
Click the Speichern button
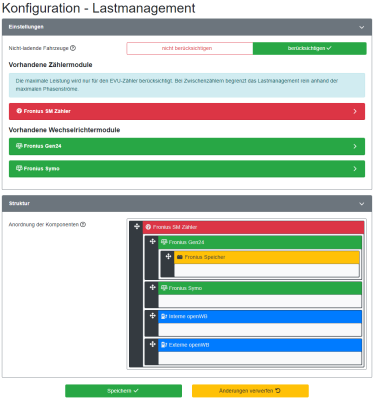coord(123,391)
